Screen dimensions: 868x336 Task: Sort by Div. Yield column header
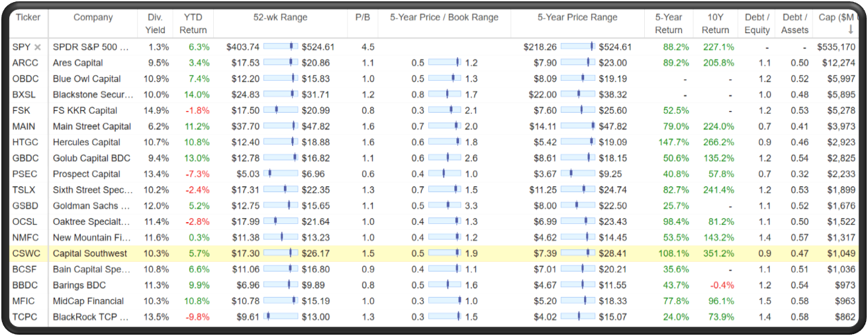point(156,23)
